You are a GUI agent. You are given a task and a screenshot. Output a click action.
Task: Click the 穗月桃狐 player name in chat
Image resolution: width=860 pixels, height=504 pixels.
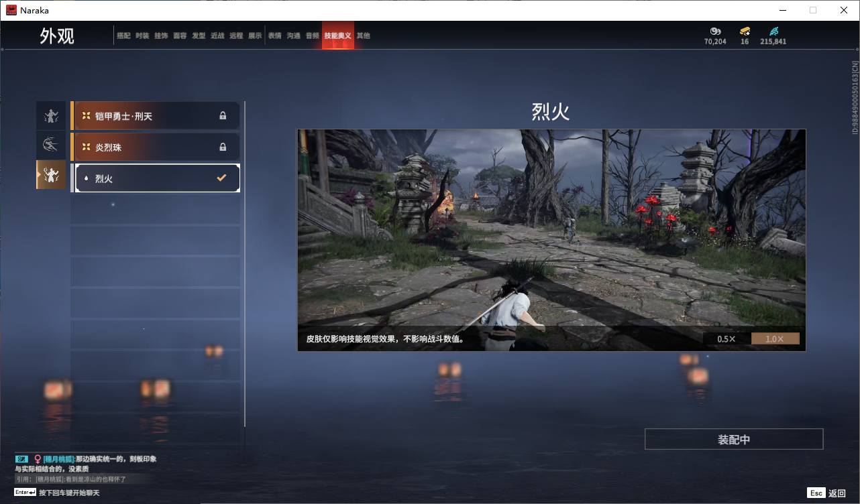pos(58,459)
